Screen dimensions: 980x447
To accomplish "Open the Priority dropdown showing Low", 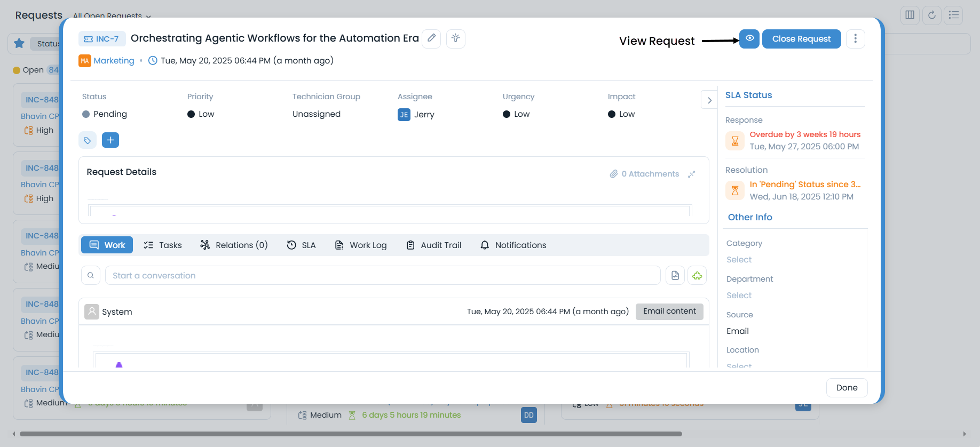I will coord(201,114).
